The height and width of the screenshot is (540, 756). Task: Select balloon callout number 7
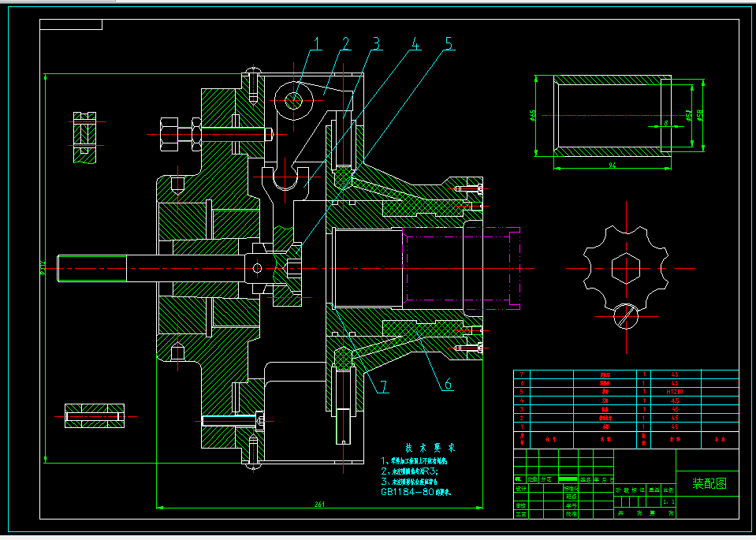click(x=384, y=387)
